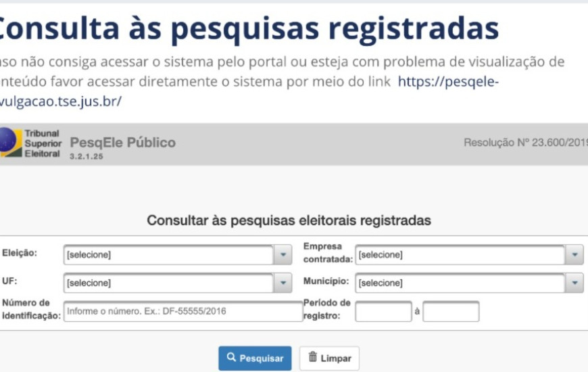Open the pesqele-divulgacao.tse.jus.br link

pos(447,82)
